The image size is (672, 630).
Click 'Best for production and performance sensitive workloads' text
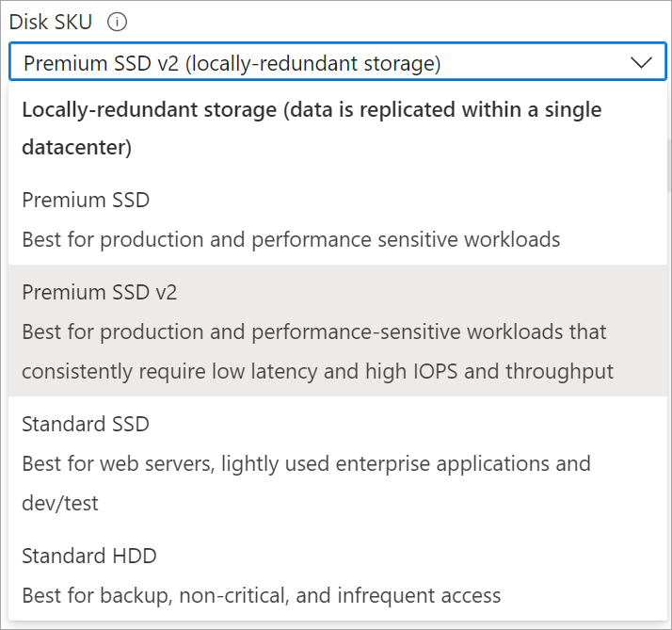click(291, 239)
